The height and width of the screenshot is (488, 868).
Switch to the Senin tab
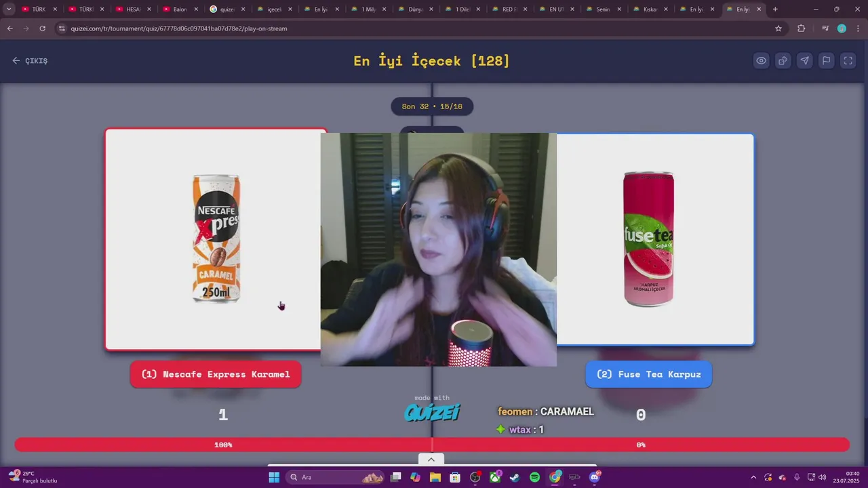pos(603,9)
